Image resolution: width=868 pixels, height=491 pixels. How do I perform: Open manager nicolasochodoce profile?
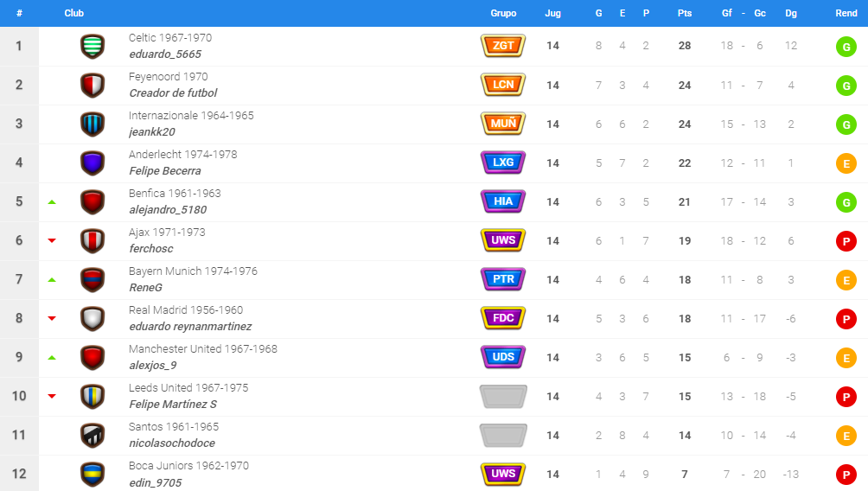[x=172, y=443]
